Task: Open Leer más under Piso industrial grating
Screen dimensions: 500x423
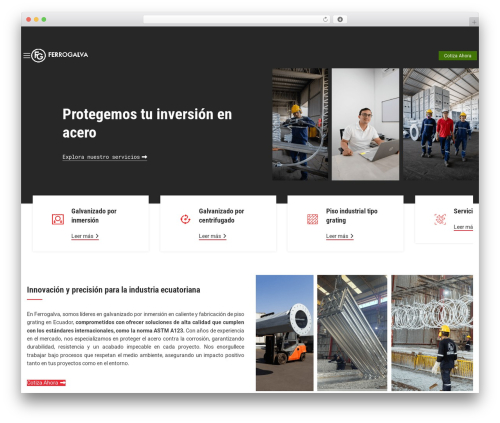Action: [x=340, y=236]
